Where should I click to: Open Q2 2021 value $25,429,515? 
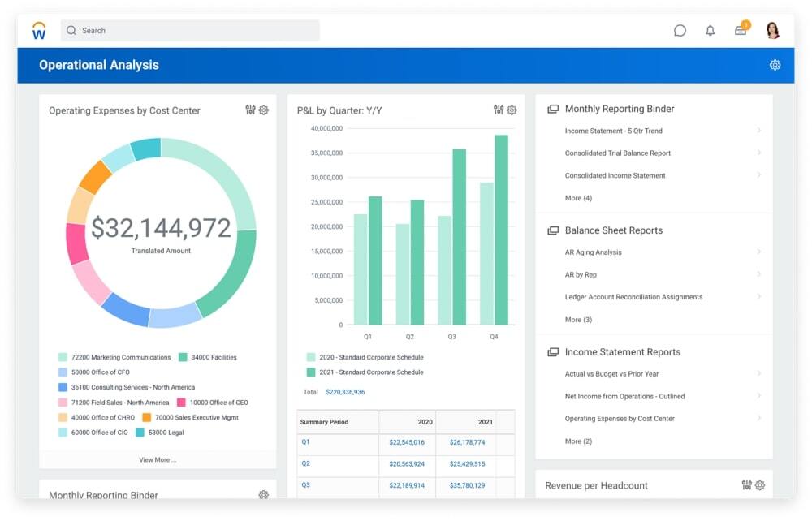pos(467,464)
